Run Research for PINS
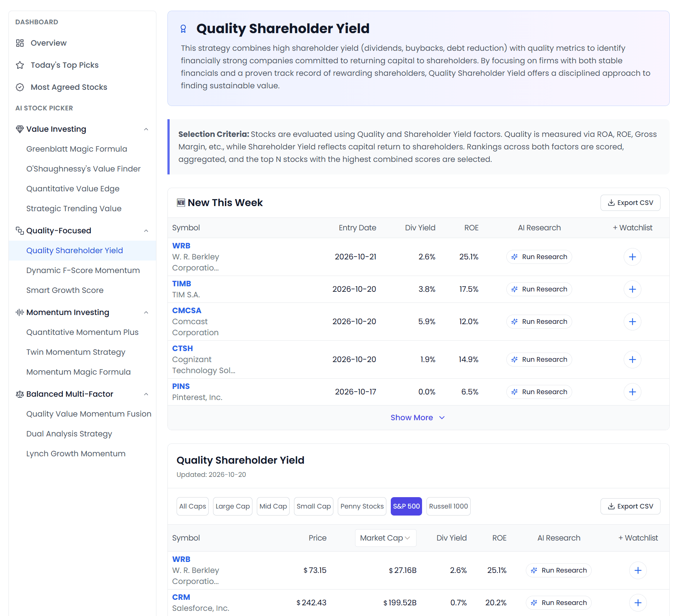The height and width of the screenshot is (616, 680). click(x=539, y=392)
